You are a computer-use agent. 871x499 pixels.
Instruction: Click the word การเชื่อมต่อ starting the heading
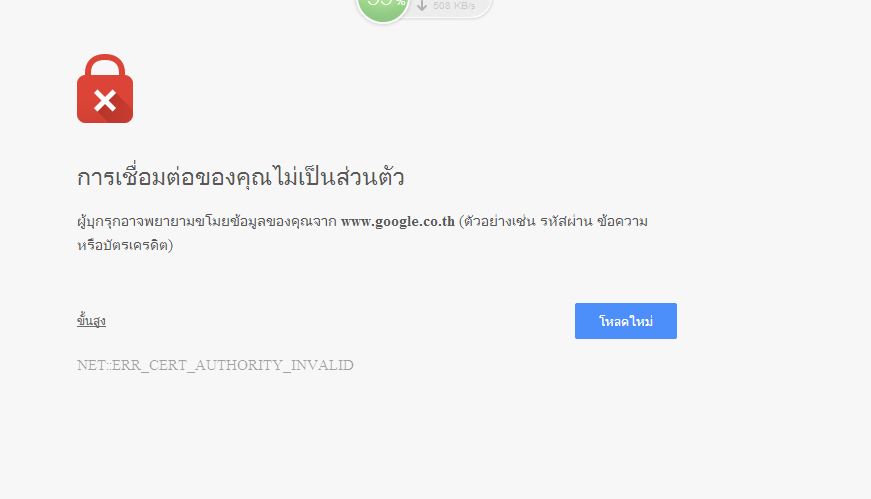point(135,177)
